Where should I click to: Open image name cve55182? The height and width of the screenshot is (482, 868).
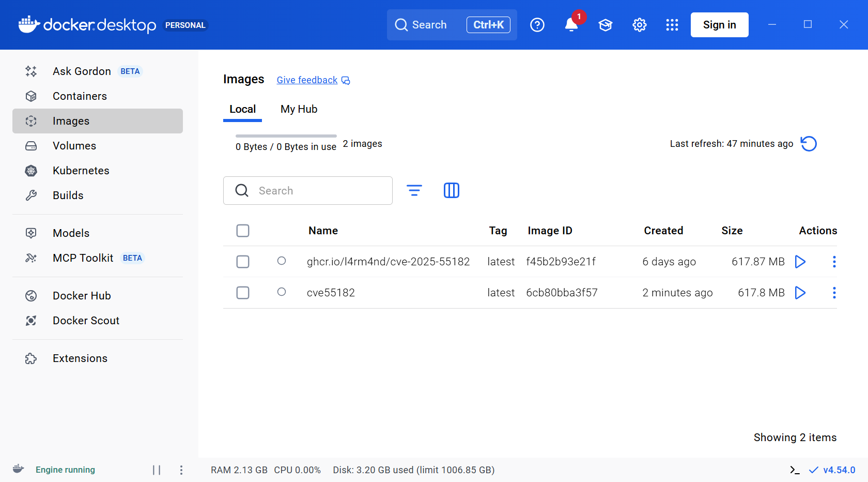(x=331, y=293)
